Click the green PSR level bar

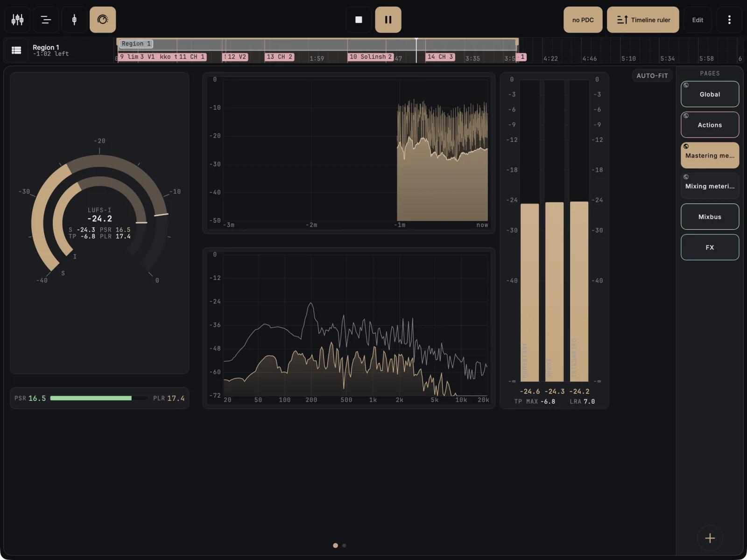point(91,398)
